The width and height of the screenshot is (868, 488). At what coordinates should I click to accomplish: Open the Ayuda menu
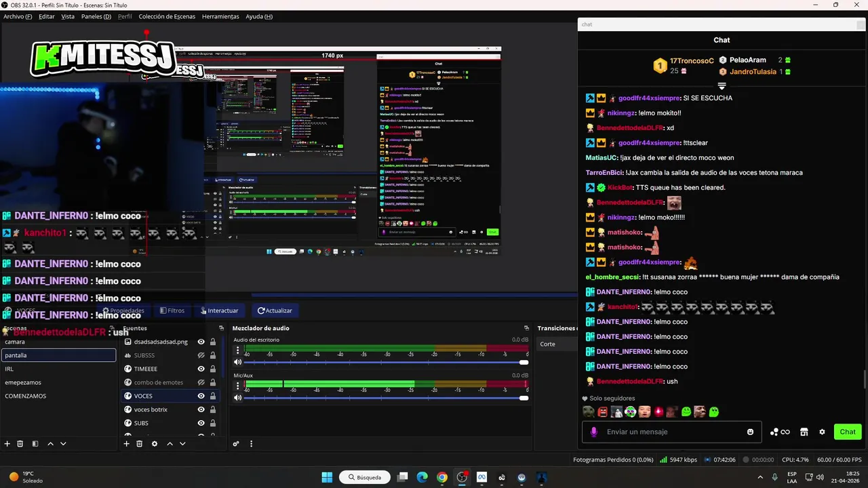(x=259, y=16)
